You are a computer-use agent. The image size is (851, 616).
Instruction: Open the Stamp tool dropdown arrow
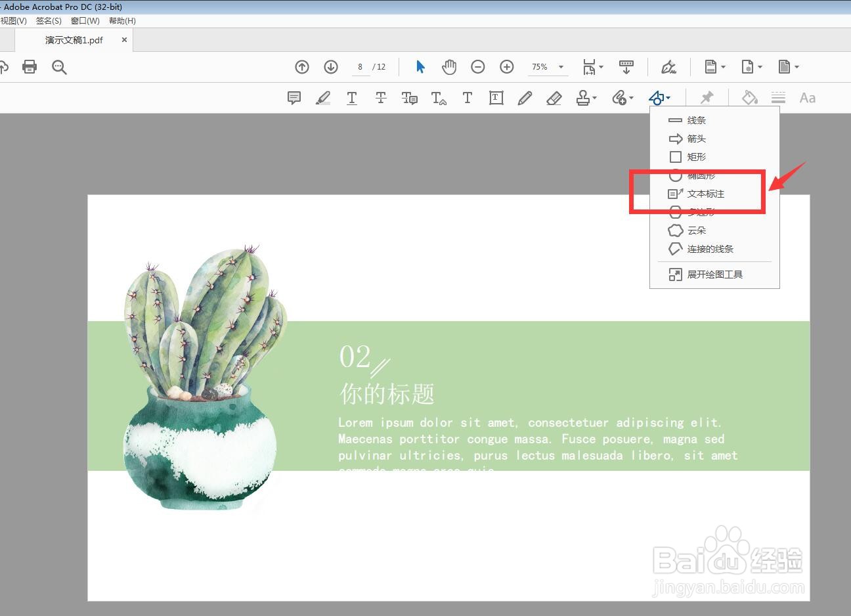click(x=594, y=97)
